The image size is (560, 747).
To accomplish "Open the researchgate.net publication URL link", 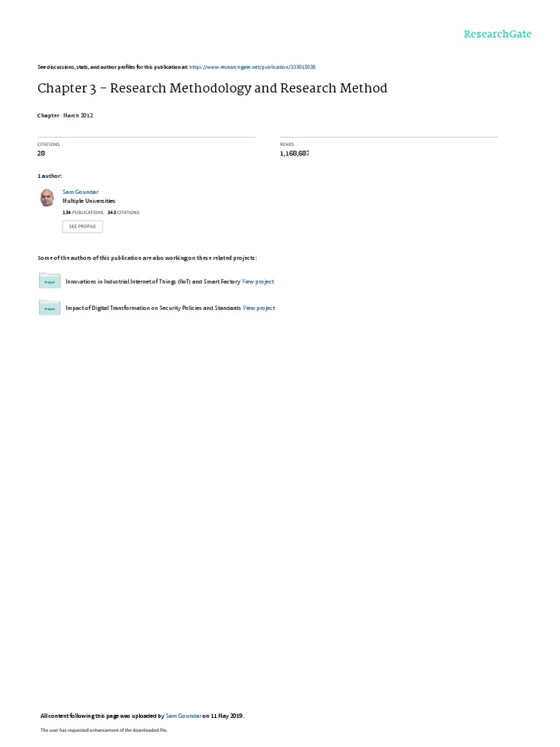I will 252,67.
